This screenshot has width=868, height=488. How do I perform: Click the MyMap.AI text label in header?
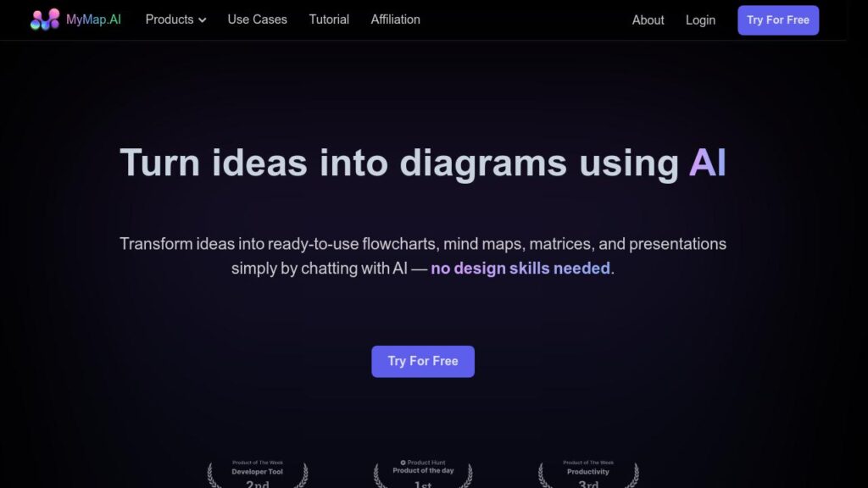point(93,19)
